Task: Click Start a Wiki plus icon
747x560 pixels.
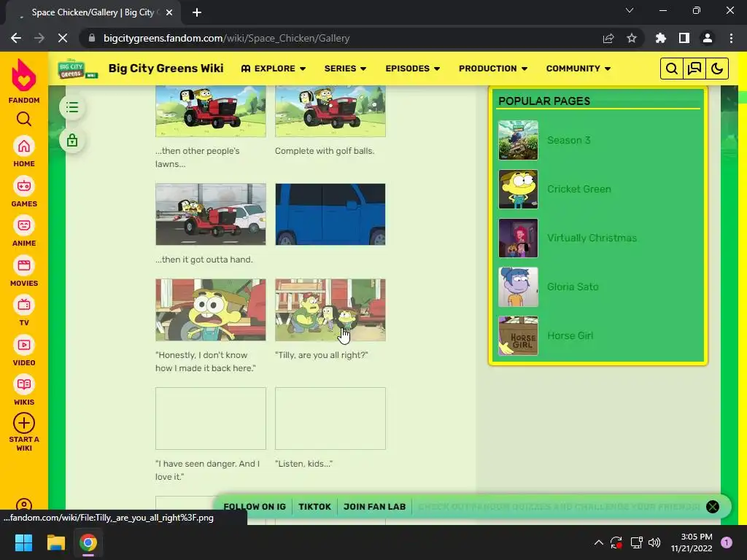Action: 24,423
